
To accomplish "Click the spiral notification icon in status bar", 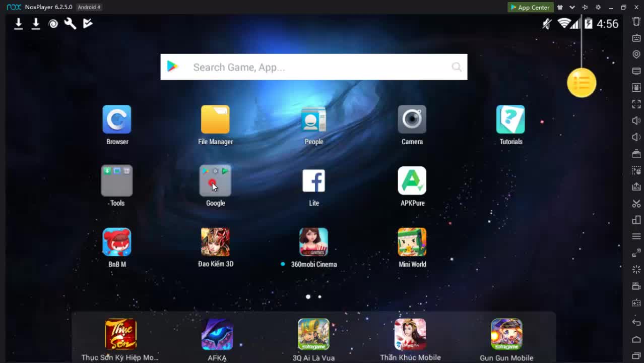I will (53, 24).
